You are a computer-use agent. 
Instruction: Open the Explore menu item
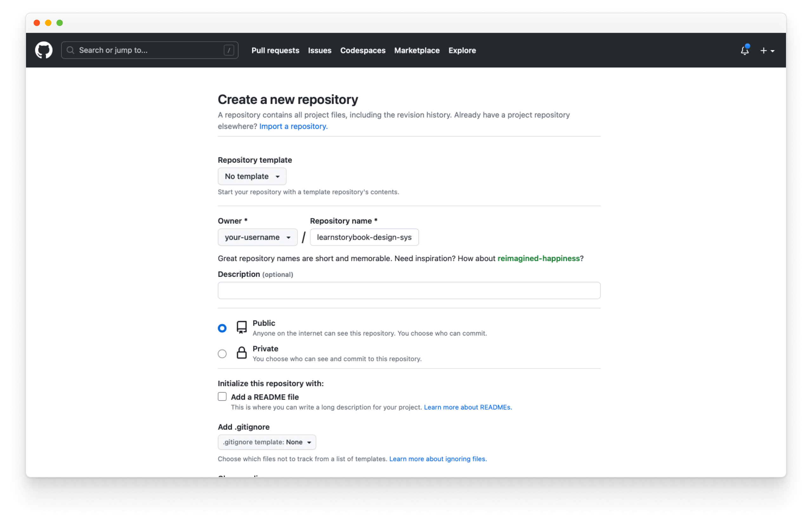coord(462,50)
